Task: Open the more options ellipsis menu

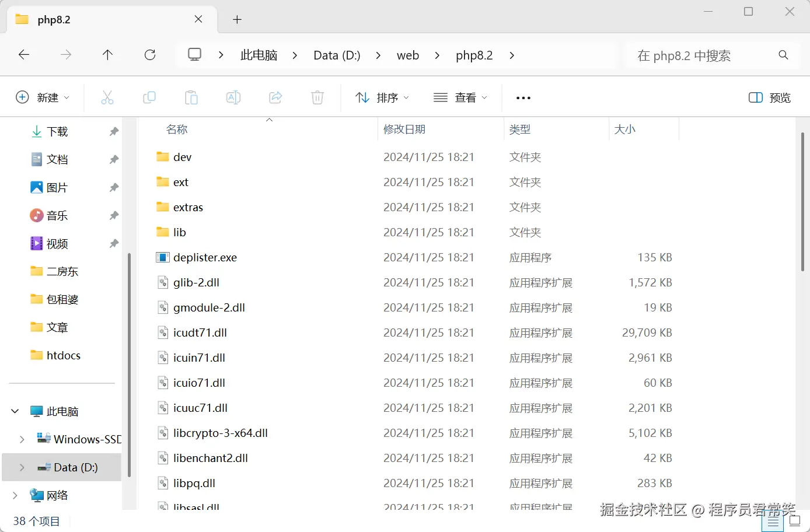Action: 523,98
